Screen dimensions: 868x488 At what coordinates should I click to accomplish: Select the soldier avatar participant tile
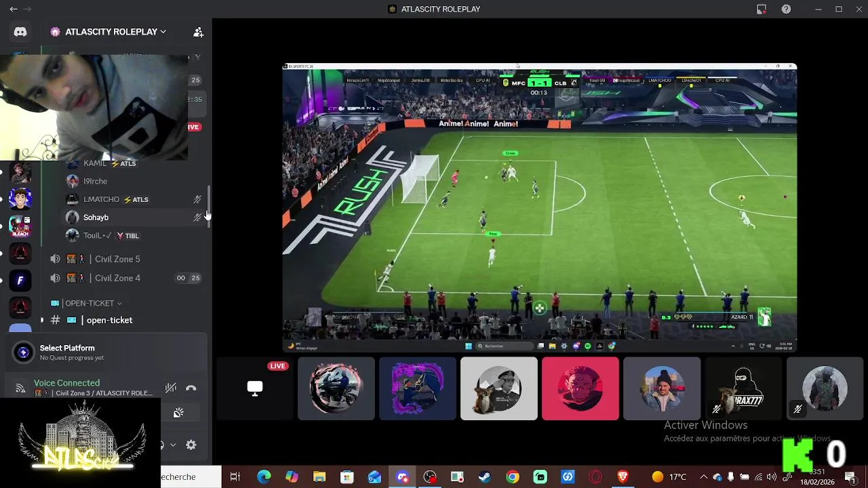(x=825, y=388)
